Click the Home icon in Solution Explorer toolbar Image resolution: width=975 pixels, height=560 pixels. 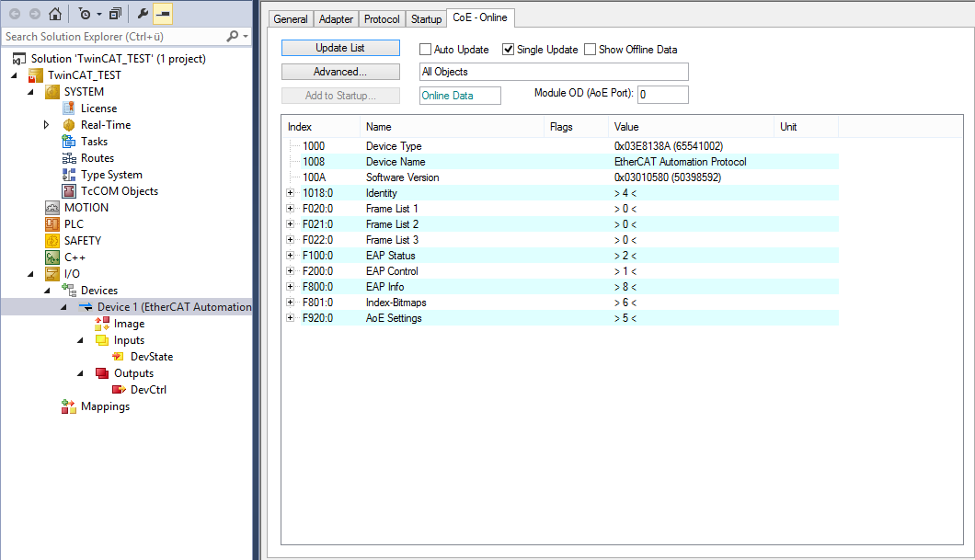click(55, 14)
